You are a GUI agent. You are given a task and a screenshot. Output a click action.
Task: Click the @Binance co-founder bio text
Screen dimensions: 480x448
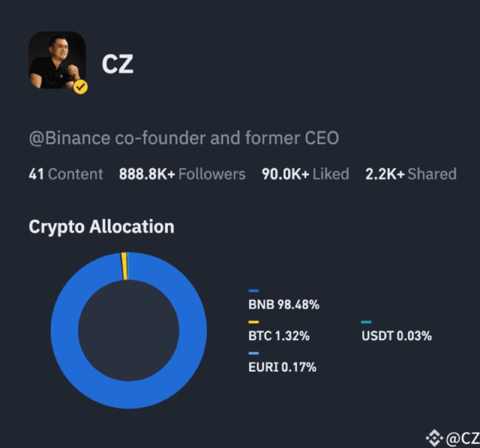(184, 138)
